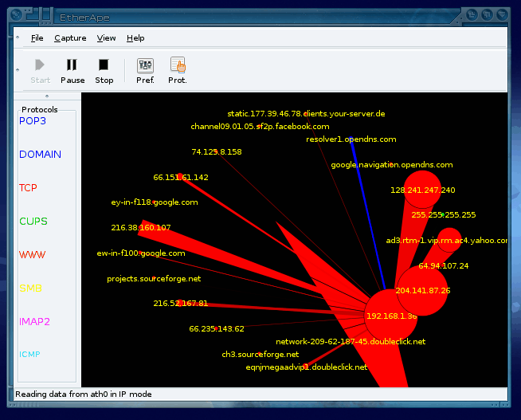This screenshot has height=420, width=521.
Task: Open the Capture menu
Action: pyautogui.click(x=70, y=38)
